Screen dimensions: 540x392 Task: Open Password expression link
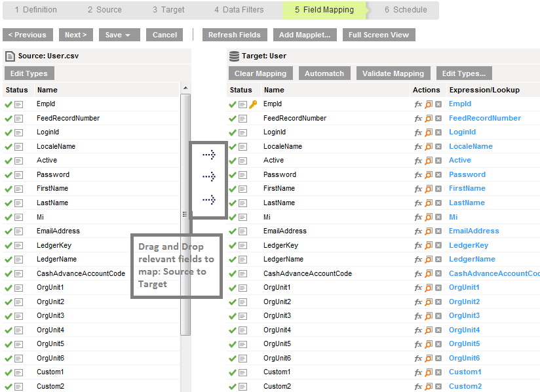tap(467, 174)
